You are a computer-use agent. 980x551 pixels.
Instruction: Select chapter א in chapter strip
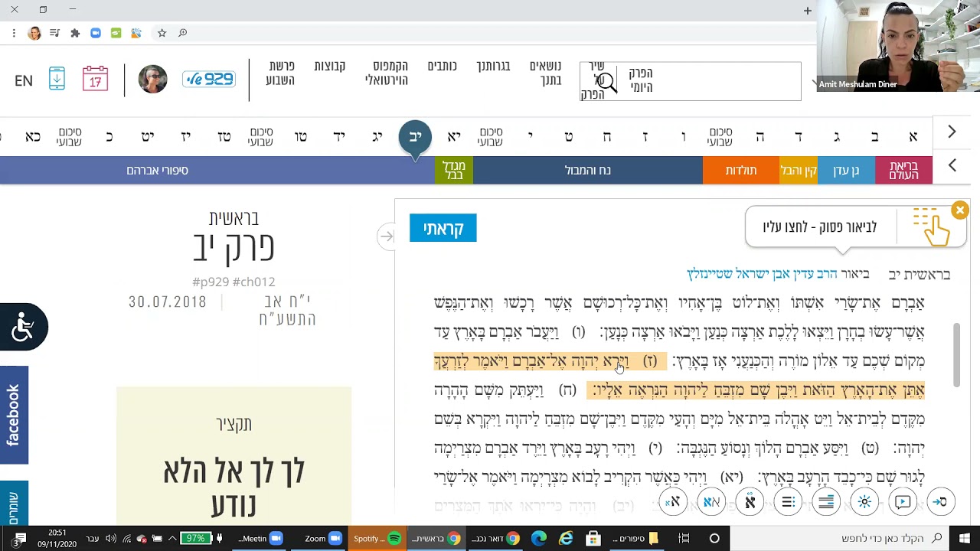913,137
